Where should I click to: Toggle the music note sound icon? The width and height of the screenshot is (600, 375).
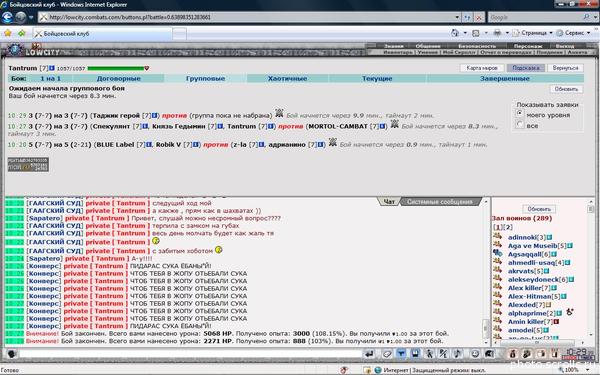point(458,354)
